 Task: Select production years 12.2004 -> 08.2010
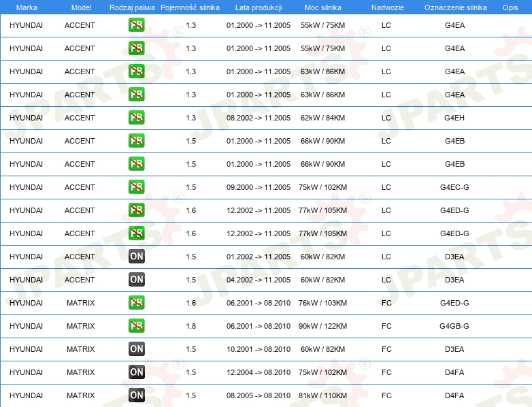pyautogui.click(x=259, y=372)
